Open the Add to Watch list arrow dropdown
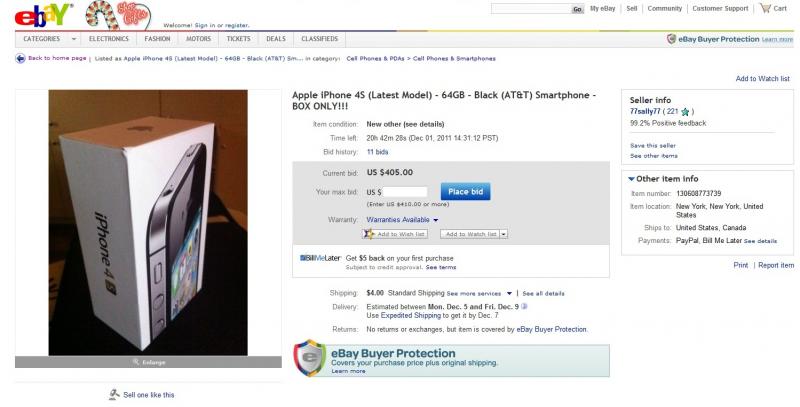This screenshot has width=800, height=407. [504, 234]
